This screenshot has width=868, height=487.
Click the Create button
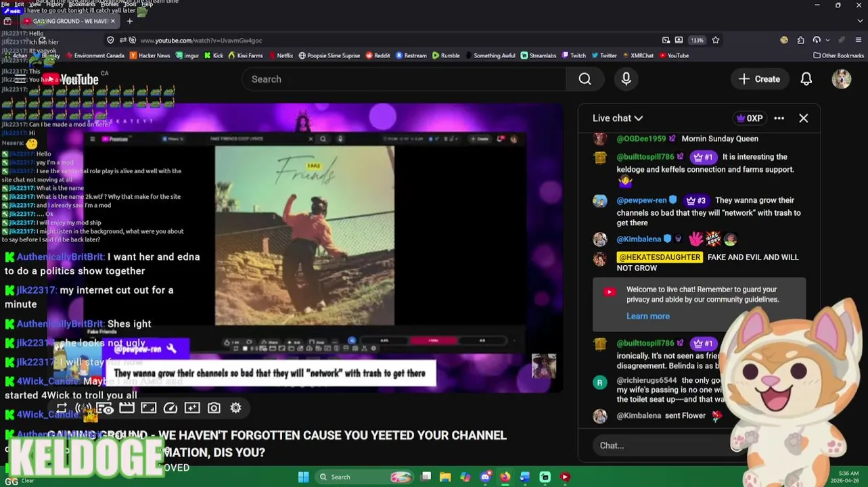(760, 79)
